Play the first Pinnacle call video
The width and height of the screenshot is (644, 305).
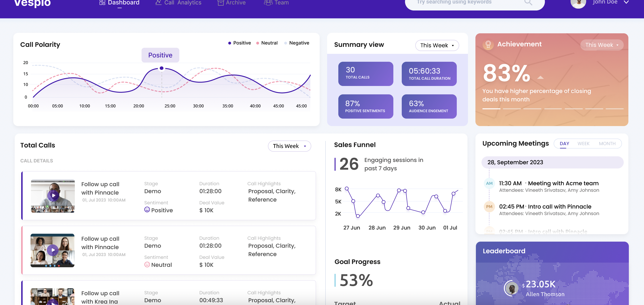point(53,195)
